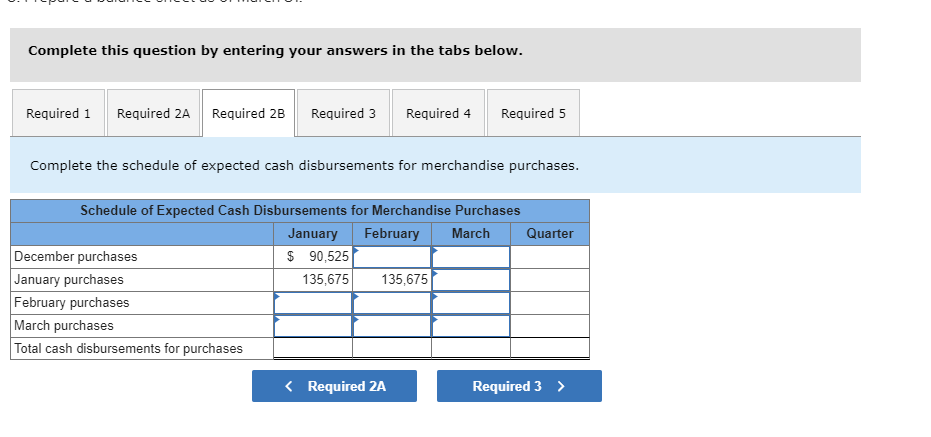Click Total cash disbursements February cell
Image resolution: width=931 pixels, height=437 pixels.
coord(392,348)
